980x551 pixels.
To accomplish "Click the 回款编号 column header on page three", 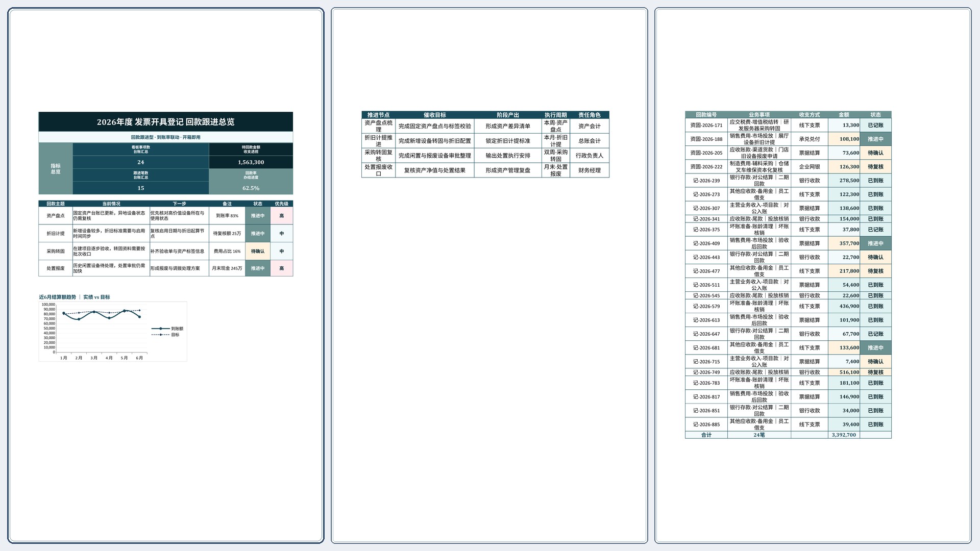I will 706,115.
